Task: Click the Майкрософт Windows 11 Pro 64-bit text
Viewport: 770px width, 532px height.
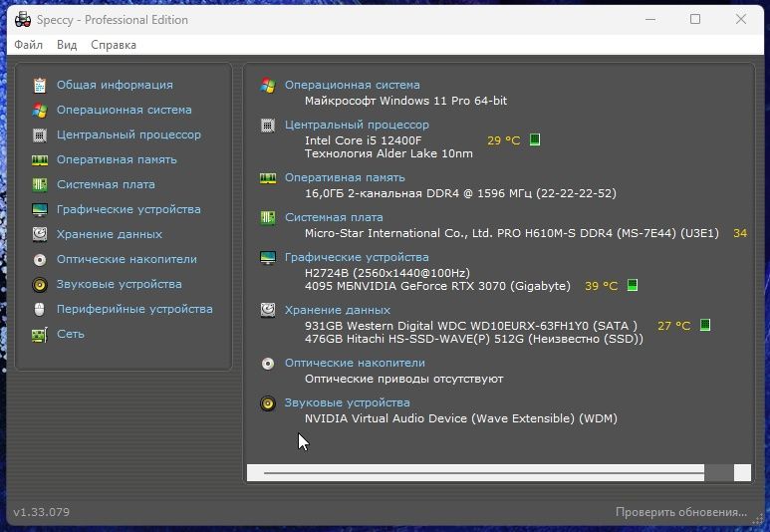Action: [x=405, y=101]
